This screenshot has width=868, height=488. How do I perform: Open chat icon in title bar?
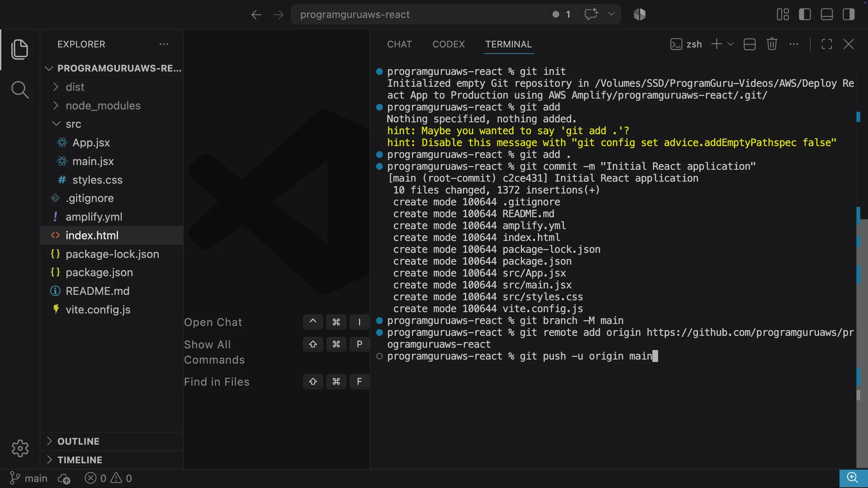(x=591, y=14)
